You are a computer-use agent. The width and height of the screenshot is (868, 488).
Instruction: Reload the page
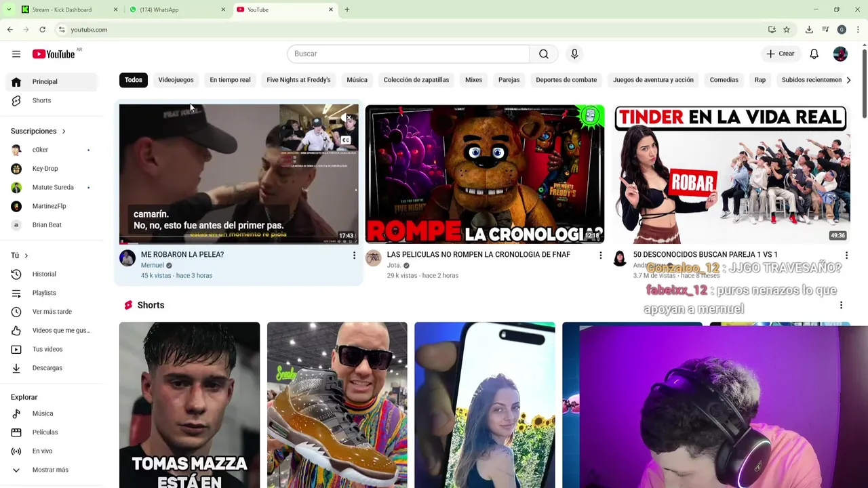[x=42, y=30]
